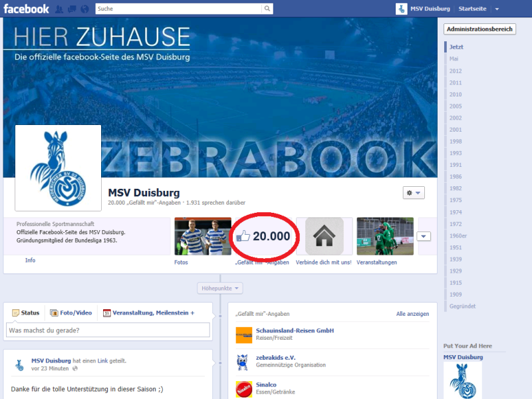Viewport: 532px width, 399px height.
Task: Click the zebrakids e.V. logo icon
Action: [x=244, y=362]
